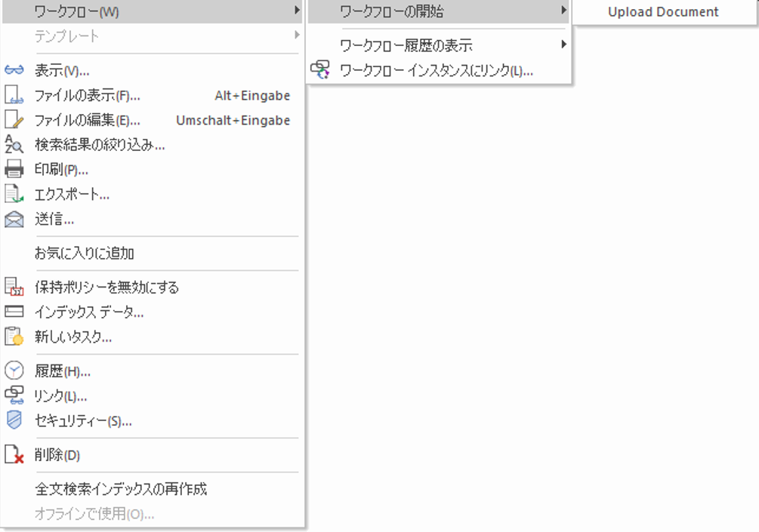Select 送信... menu entry
The height and width of the screenshot is (532, 759).
coord(153,219)
